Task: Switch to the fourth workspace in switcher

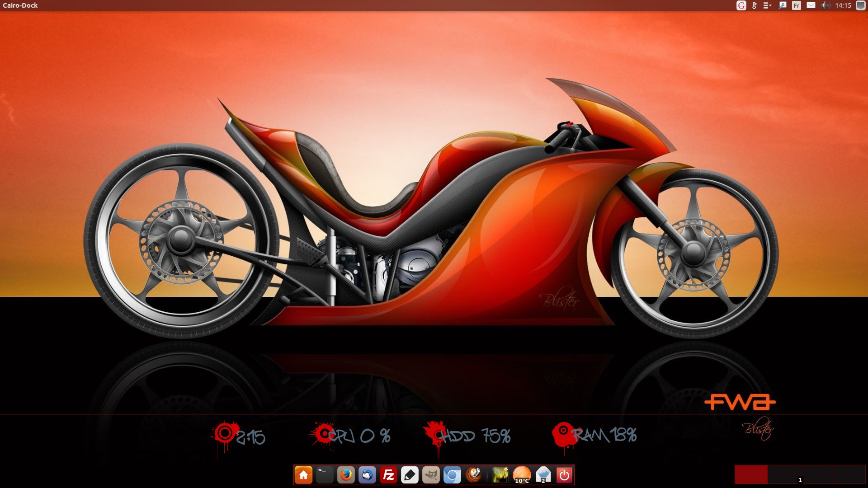Action: pos(849,474)
